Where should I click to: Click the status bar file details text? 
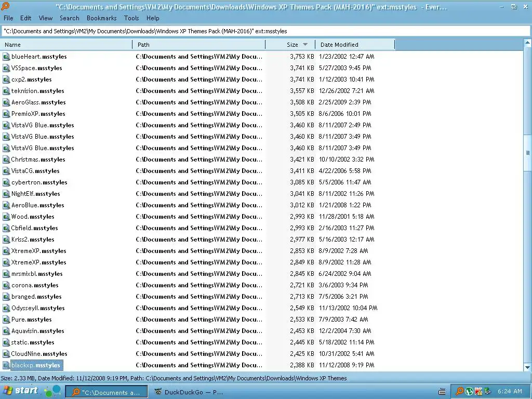174,378
